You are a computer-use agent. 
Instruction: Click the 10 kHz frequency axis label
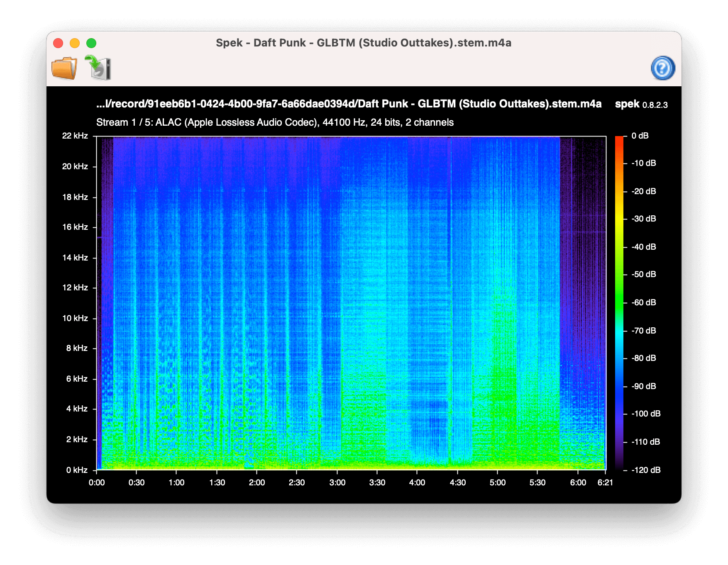tap(75, 318)
